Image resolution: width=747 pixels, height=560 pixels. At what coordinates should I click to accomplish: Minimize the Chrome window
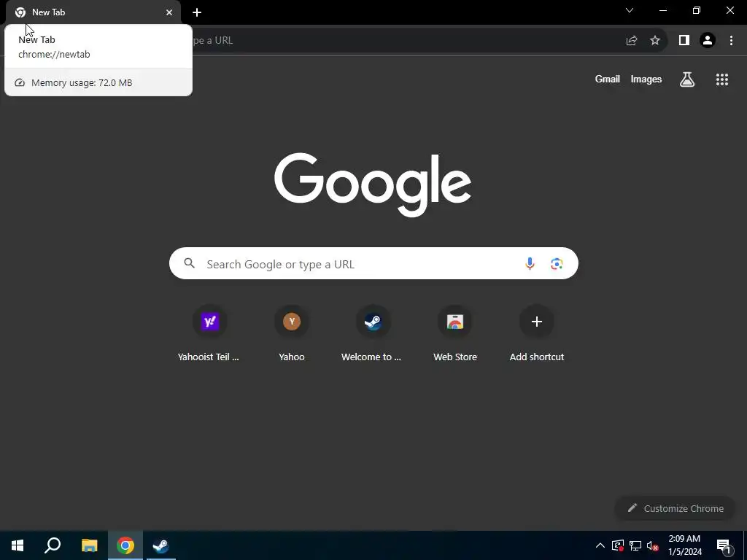(x=663, y=10)
